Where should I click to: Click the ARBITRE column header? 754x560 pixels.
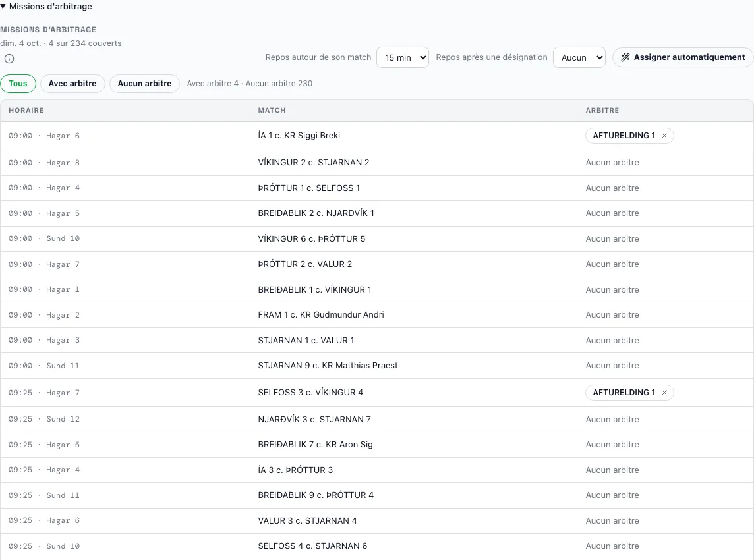pyautogui.click(x=602, y=110)
